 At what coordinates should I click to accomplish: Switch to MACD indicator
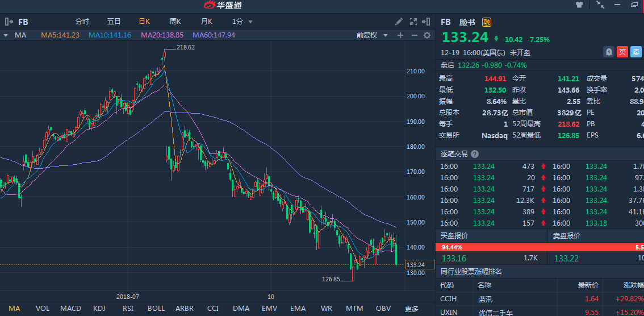tap(71, 309)
